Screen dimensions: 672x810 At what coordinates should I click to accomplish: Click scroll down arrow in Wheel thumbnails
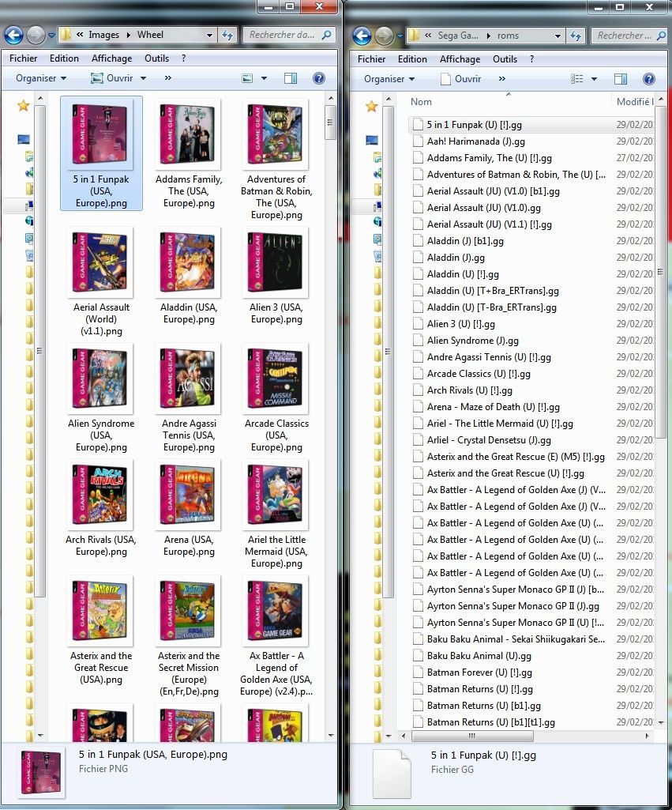[331, 736]
